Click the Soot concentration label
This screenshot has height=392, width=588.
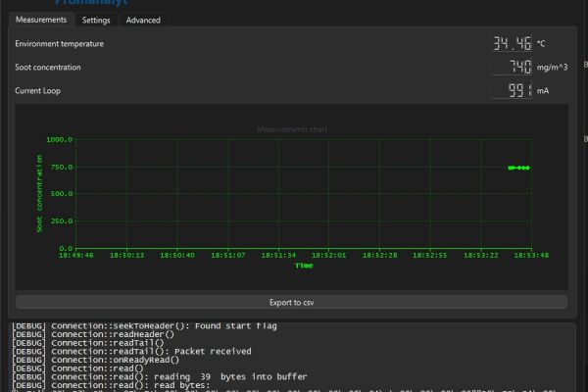[48, 68]
